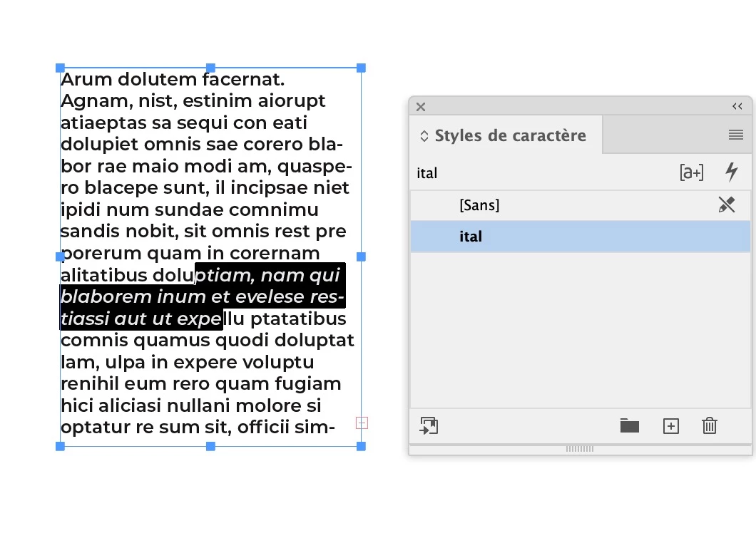Viewport: 756px width, 533px height.
Task: Delete selected style with trash icon
Action: (709, 425)
